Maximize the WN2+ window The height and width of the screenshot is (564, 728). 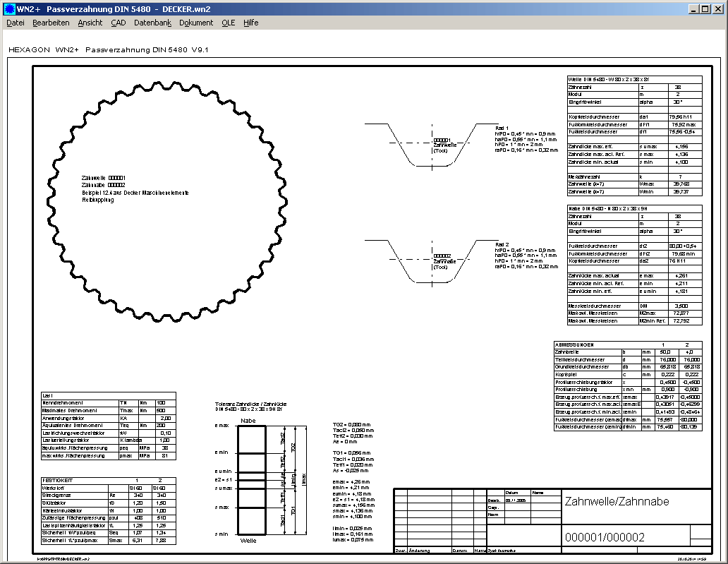point(705,8)
